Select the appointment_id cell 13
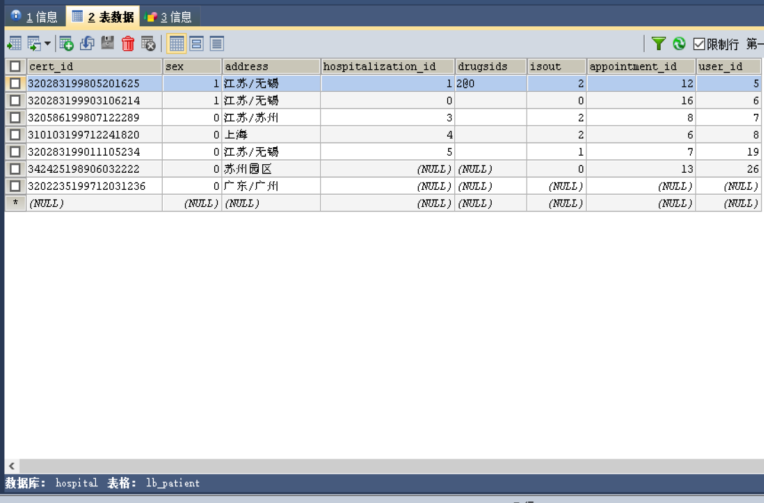 click(x=641, y=169)
